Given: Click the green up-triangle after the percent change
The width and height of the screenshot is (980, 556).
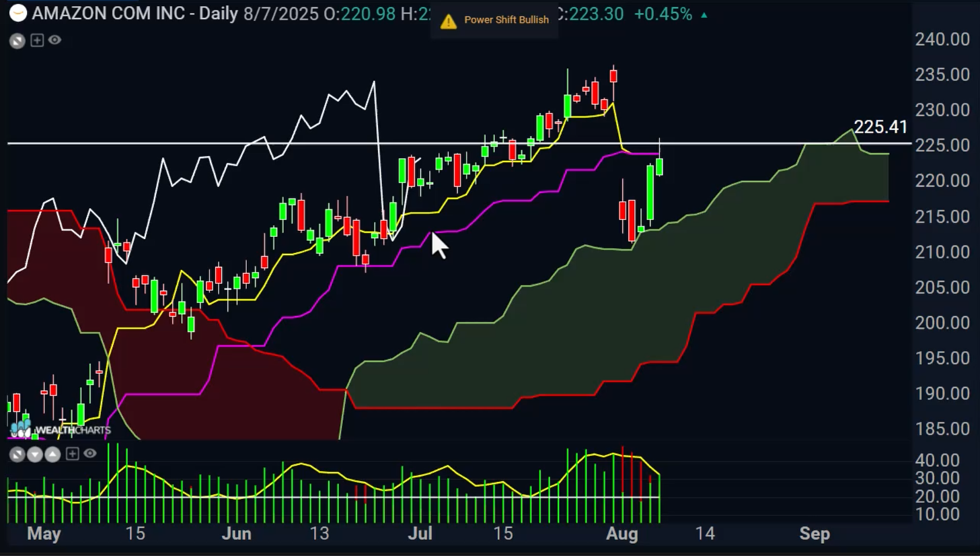Looking at the screenshot, I should click(x=704, y=14).
